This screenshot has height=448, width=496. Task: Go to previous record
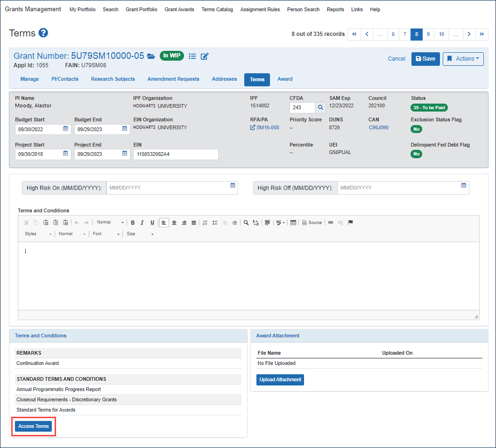(367, 34)
